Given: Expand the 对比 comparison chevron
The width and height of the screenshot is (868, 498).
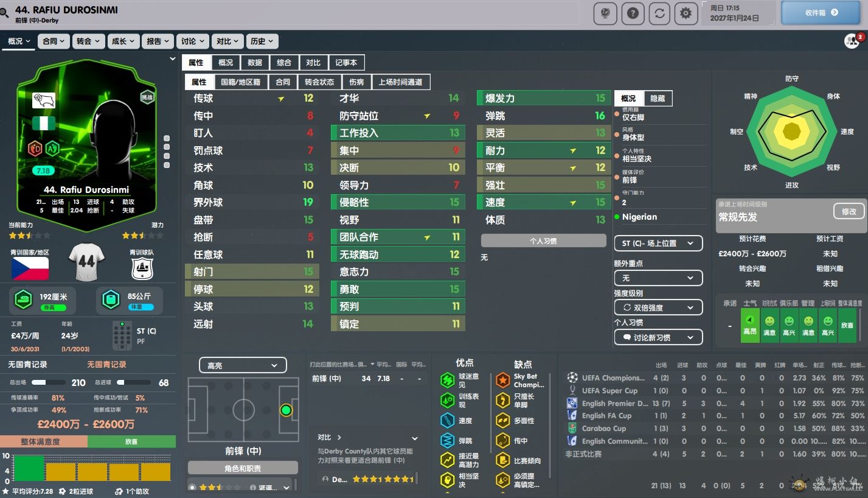Looking at the screenshot, I should 339,437.
